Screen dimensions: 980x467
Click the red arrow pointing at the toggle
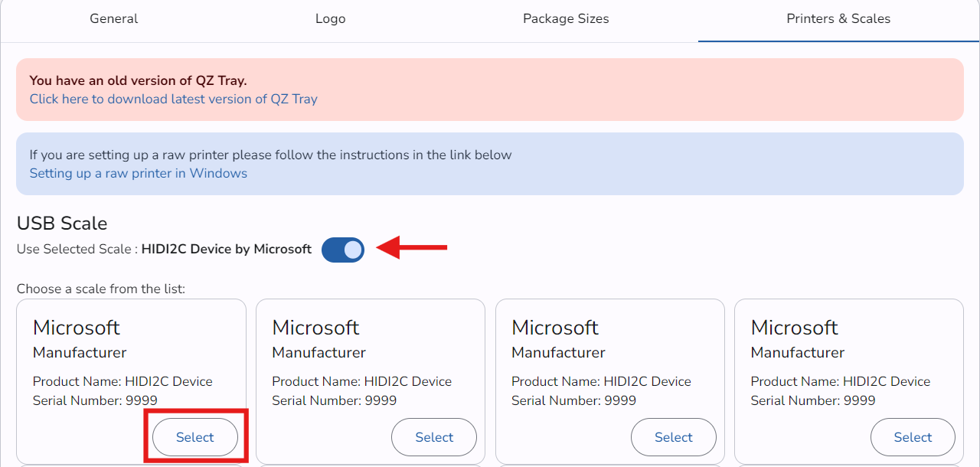[x=413, y=247]
